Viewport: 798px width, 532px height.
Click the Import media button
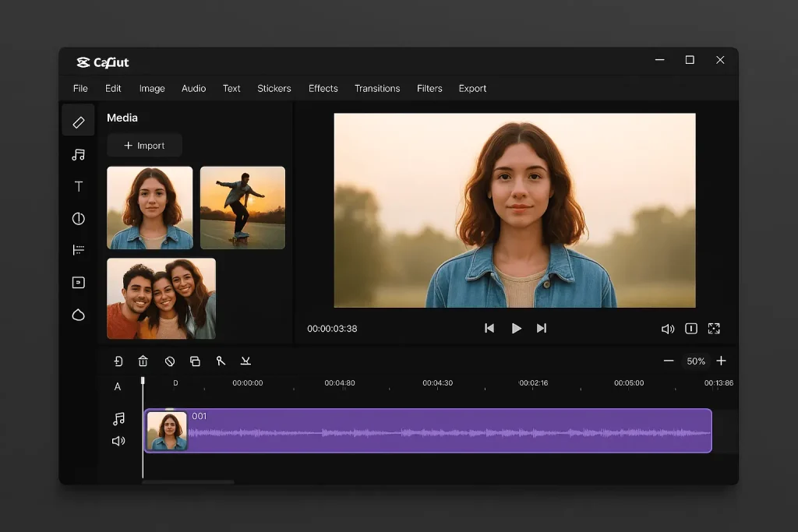(144, 146)
